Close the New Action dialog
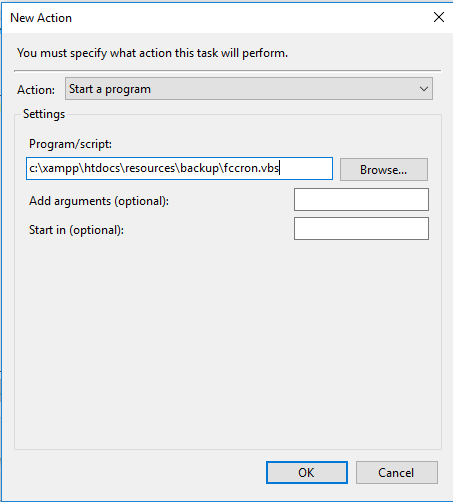Viewport: 453px width, 502px height. coord(439,17)
